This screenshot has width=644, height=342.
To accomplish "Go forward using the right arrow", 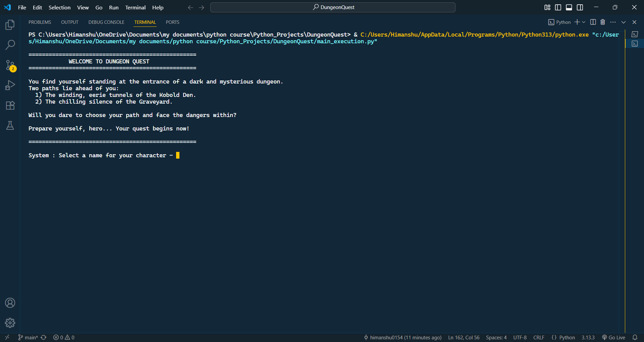I will coord(202,7).
